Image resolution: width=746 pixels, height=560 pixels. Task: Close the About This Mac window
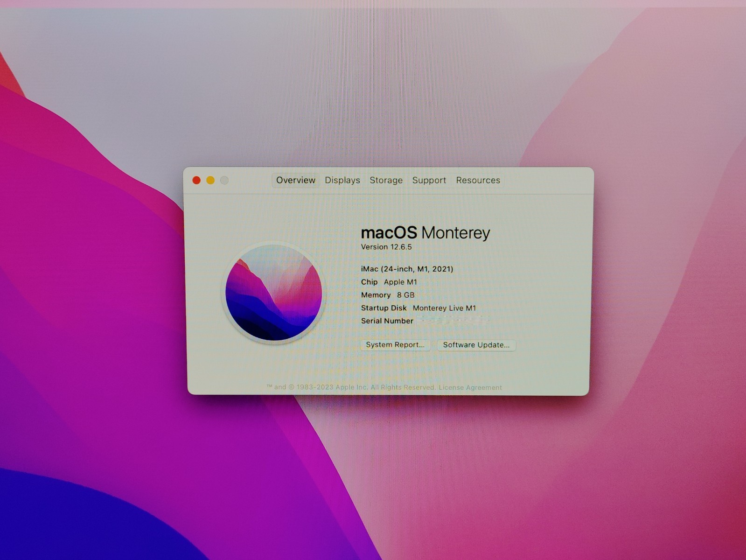tap(196, 180)
